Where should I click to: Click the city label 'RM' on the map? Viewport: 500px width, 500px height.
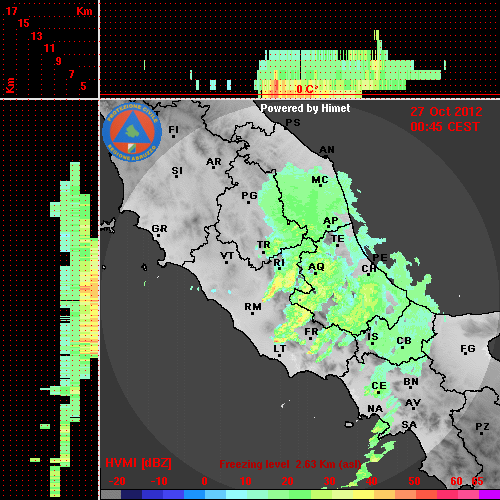coord(253,306)
